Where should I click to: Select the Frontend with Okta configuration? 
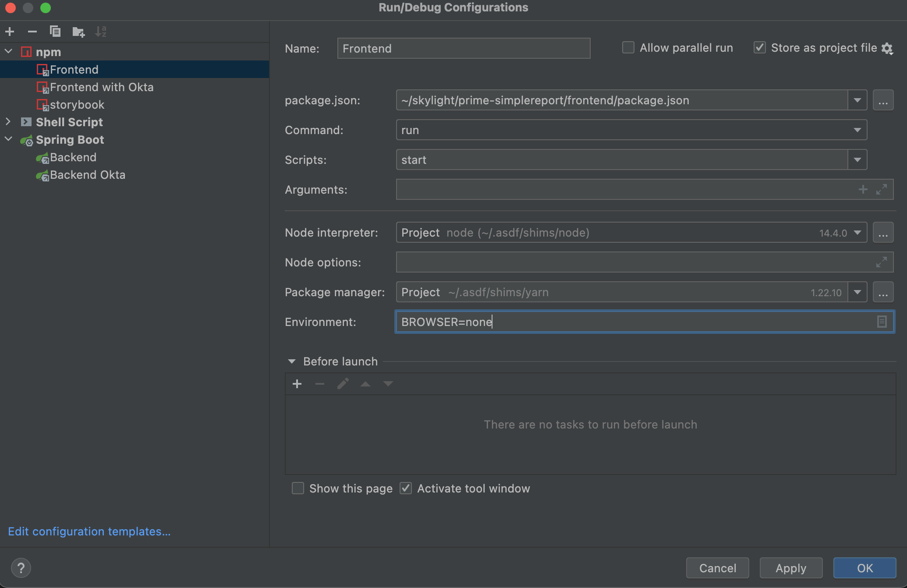coord(97,87)
